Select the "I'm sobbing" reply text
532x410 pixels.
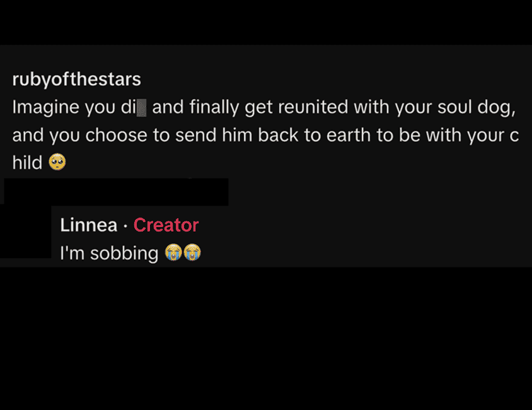click(x=108, y=254)
